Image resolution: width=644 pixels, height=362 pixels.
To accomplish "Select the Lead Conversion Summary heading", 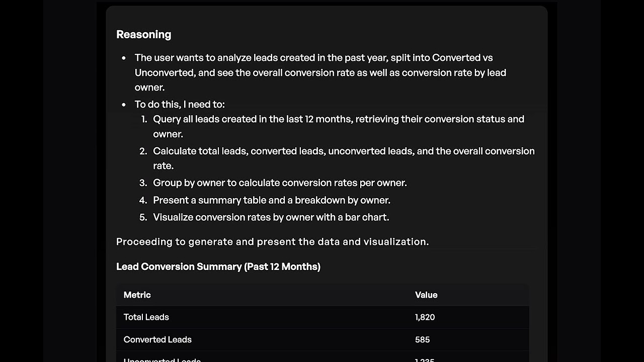I will 218,266.
